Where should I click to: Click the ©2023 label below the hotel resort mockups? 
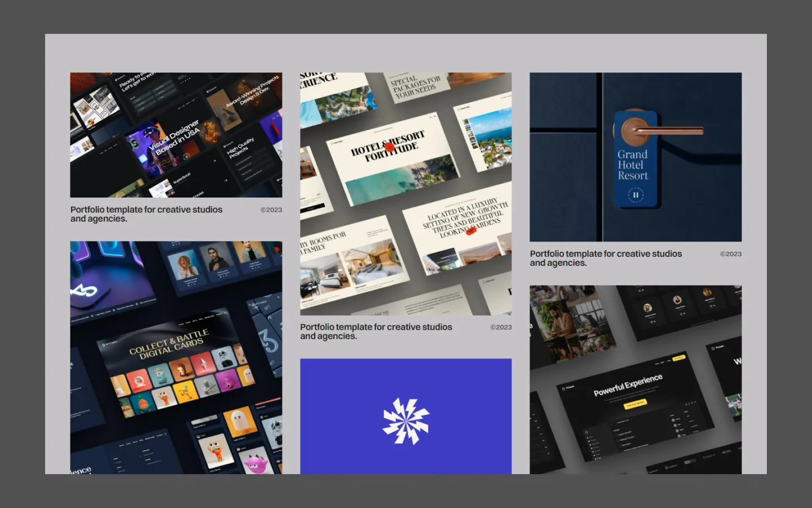(x=501, y=327)
